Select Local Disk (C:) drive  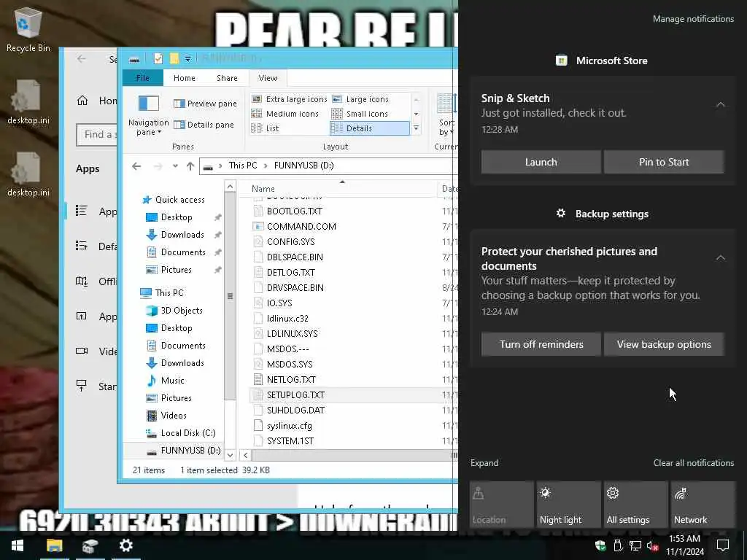187,433
